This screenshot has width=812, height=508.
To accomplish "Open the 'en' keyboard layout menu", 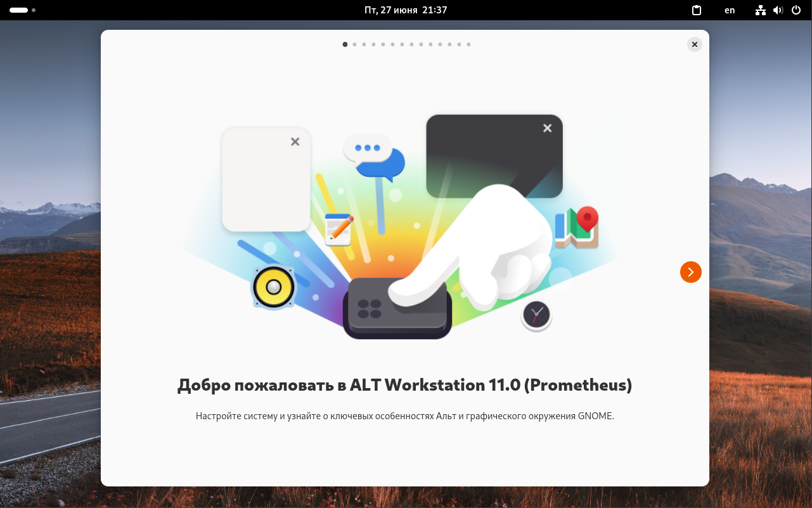I will point(730,10).
